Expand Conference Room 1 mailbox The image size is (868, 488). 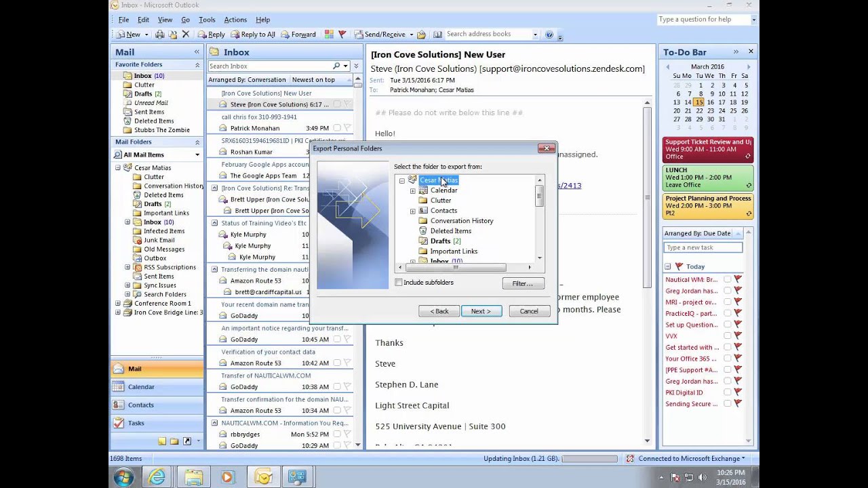pyautogui.click(x=118, y=304)
